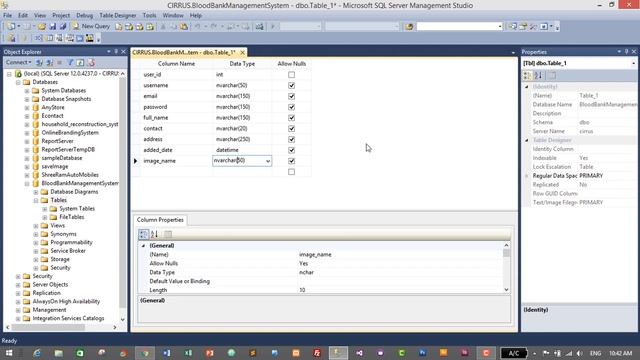The image size is (640, 360).
Task: Open the File menu
Action: pos(7,16)
